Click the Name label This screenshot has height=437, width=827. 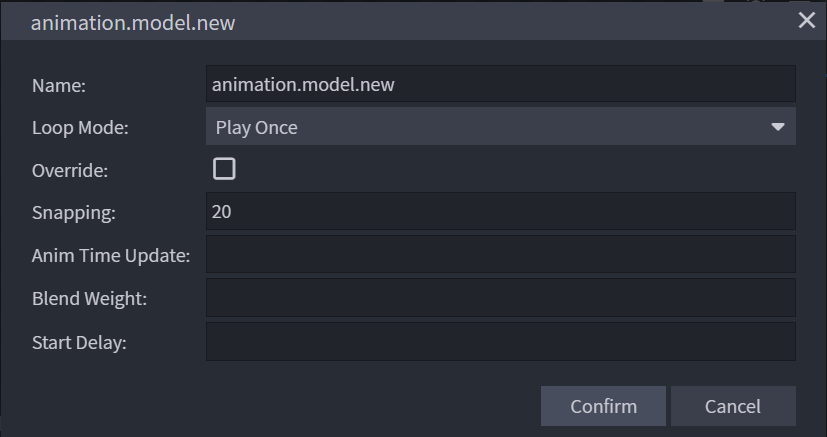[x=59, y=86]
